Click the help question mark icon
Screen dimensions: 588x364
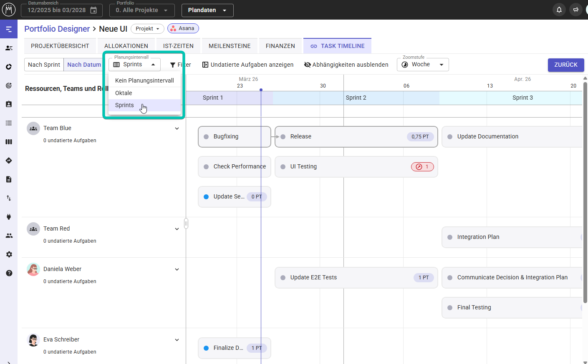click(9, 273)
